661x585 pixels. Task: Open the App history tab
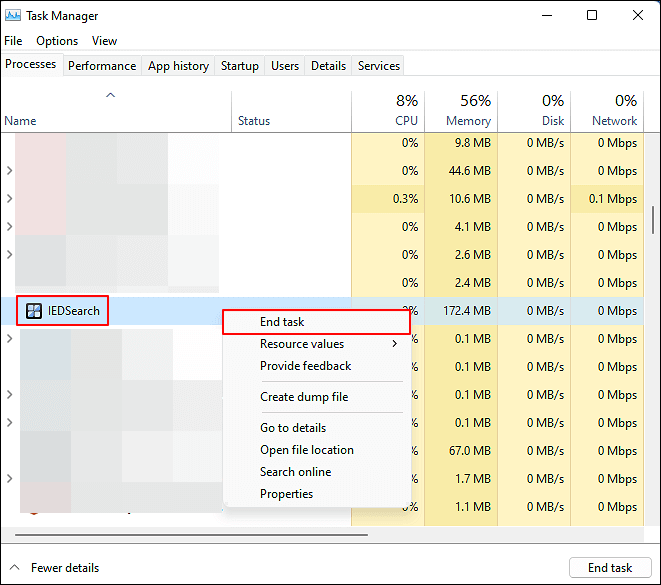[x=178, y=66]
